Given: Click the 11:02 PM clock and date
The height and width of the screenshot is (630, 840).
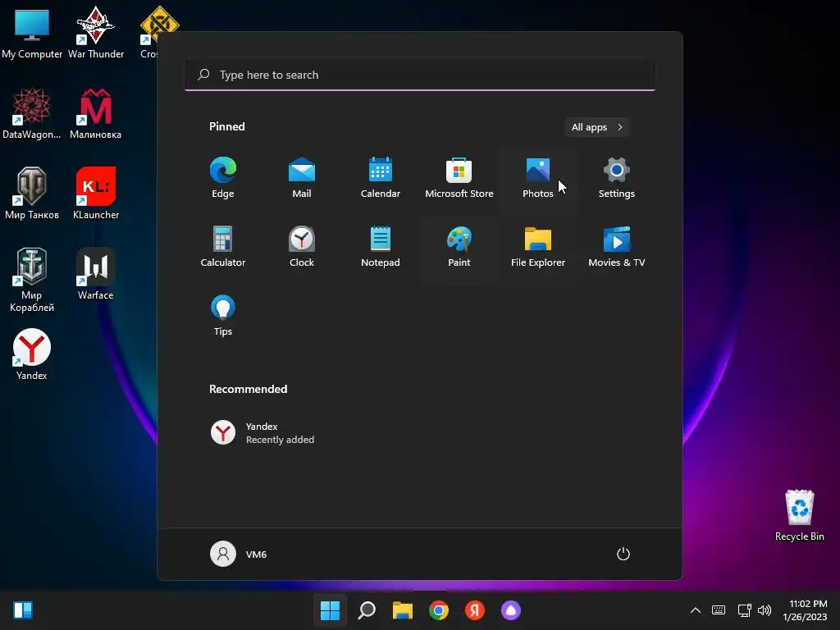Looking at the screenshot, I should (x=806, y=610).
